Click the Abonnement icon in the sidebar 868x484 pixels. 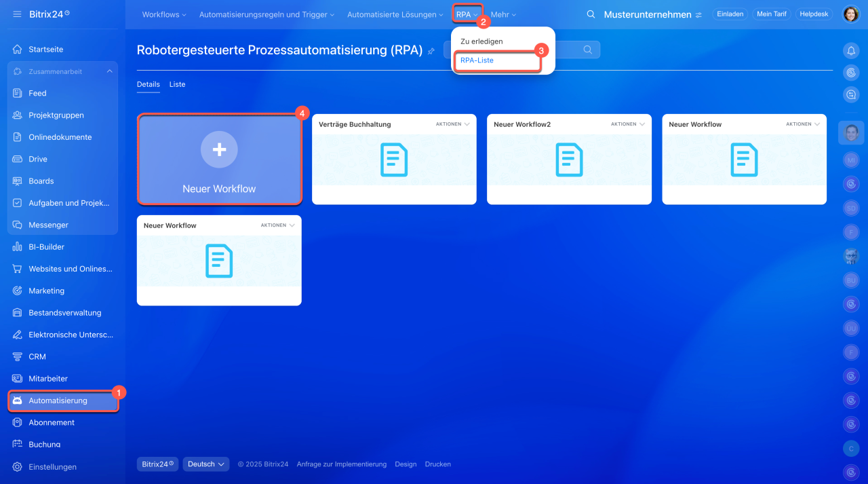(x=18, y=422)
